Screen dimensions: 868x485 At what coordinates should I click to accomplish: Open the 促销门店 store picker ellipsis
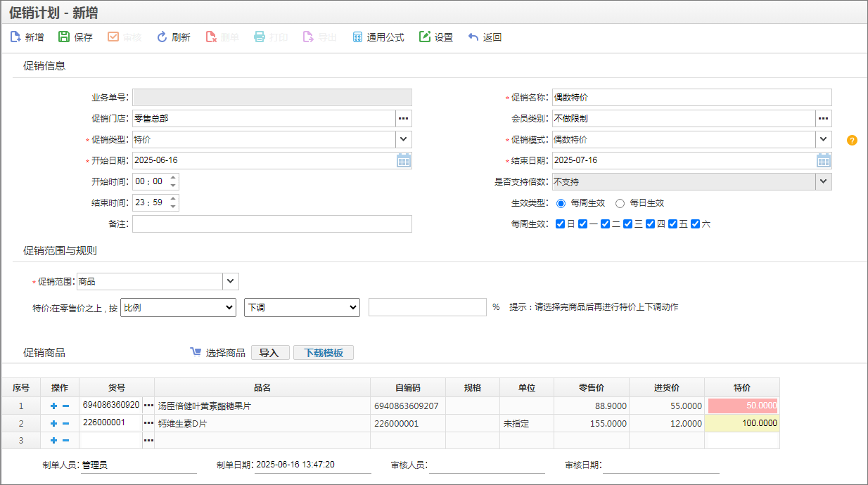tap(404, 118)
